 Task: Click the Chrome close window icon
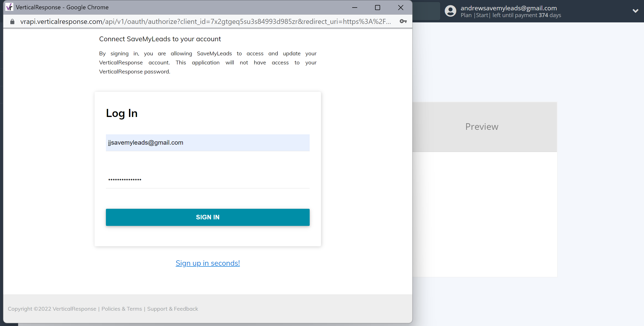tap(400, 7)
